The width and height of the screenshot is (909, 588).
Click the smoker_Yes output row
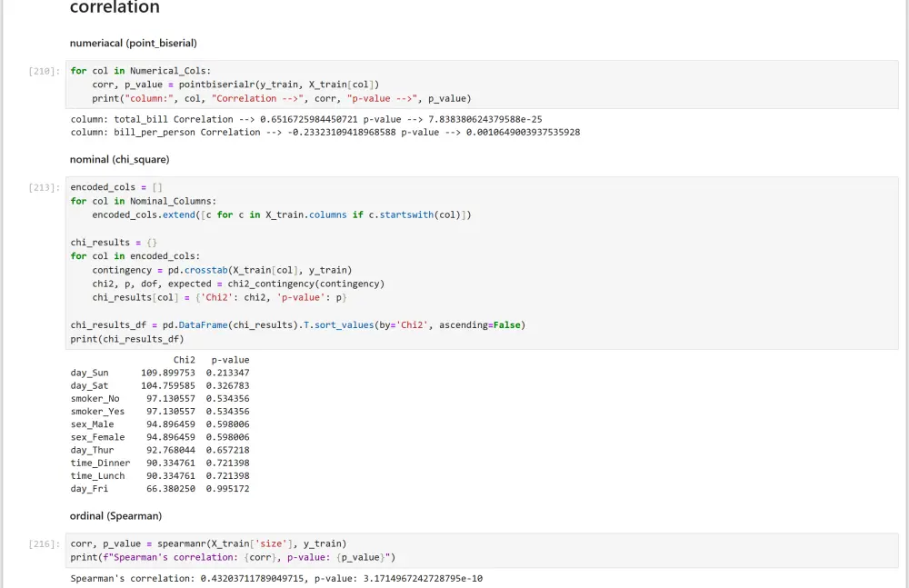tap(160, 412)
